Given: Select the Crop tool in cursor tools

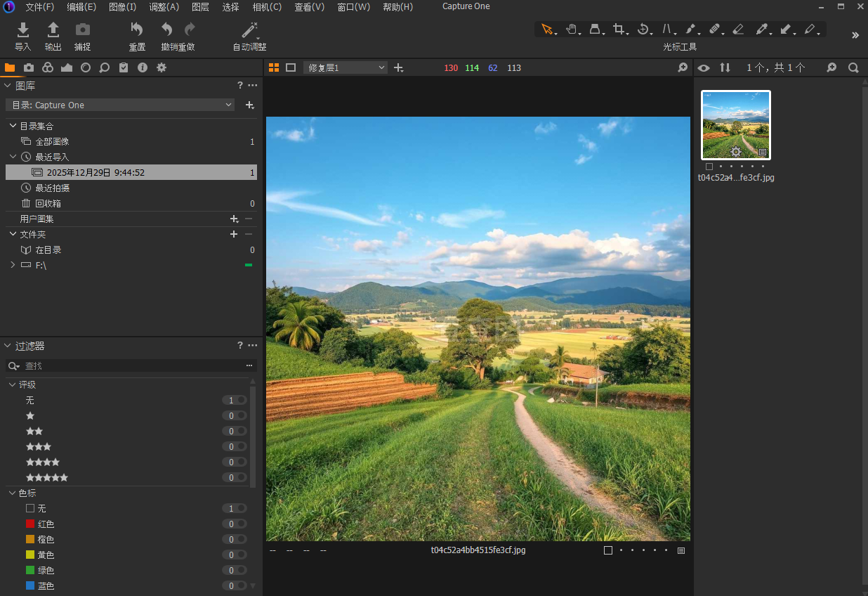Looking at the screenshot, I should pyautogui.click(x=619, y=30).
